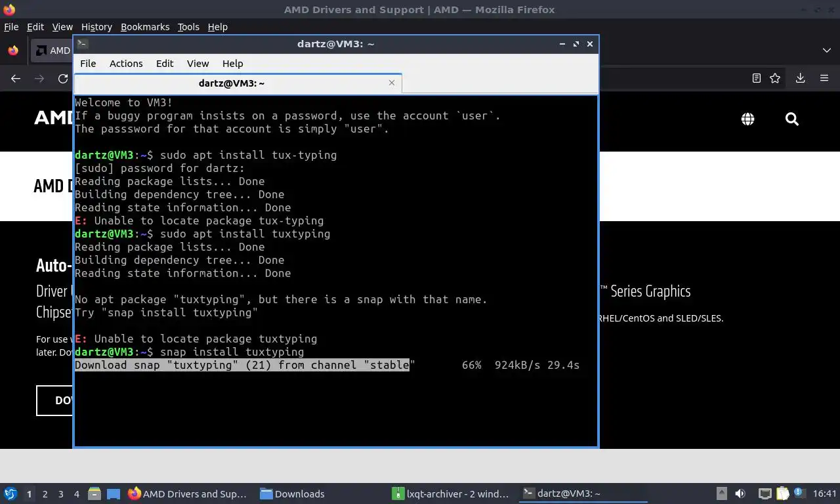Switch to dartz@VM3 terminal taskbar entry

(x=583, y=493)
